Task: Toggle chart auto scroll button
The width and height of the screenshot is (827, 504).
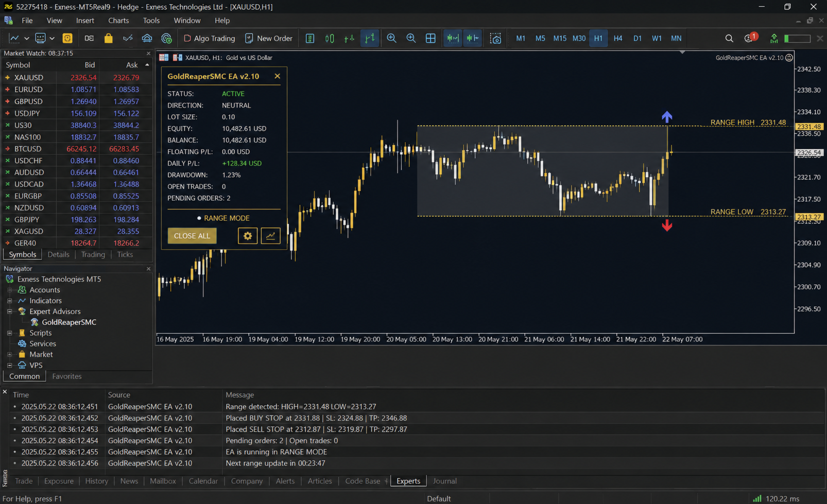Action: 453,38
